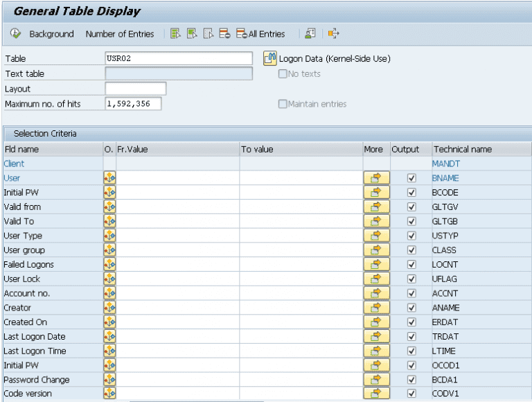Viewport: 532px width, 402px height.
Task: Click selection option icon for Failed Logons
Action: (x=109, y=265)
